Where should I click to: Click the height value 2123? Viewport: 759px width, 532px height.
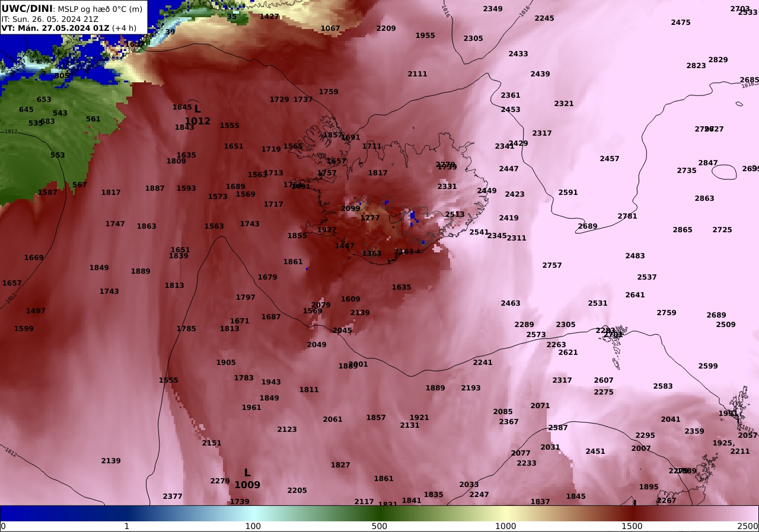coord(287,430)
